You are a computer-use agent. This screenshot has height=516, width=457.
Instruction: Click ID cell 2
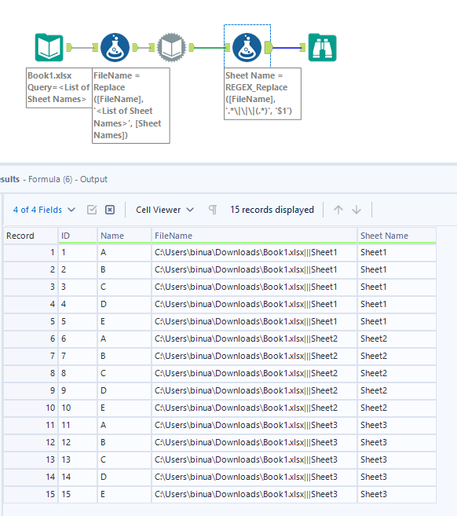coord(78,270)
